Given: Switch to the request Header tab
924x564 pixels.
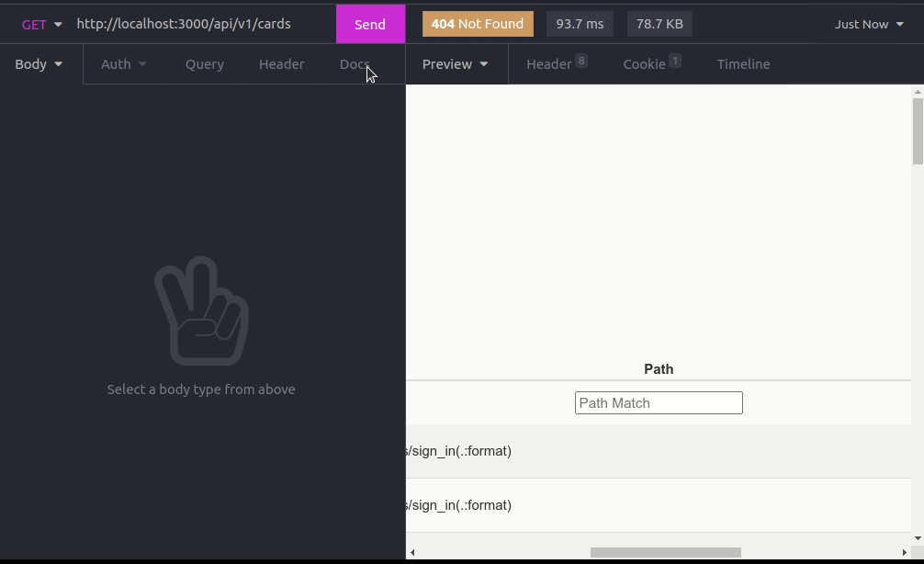Looking at the screenshot, I should point(282,64).
